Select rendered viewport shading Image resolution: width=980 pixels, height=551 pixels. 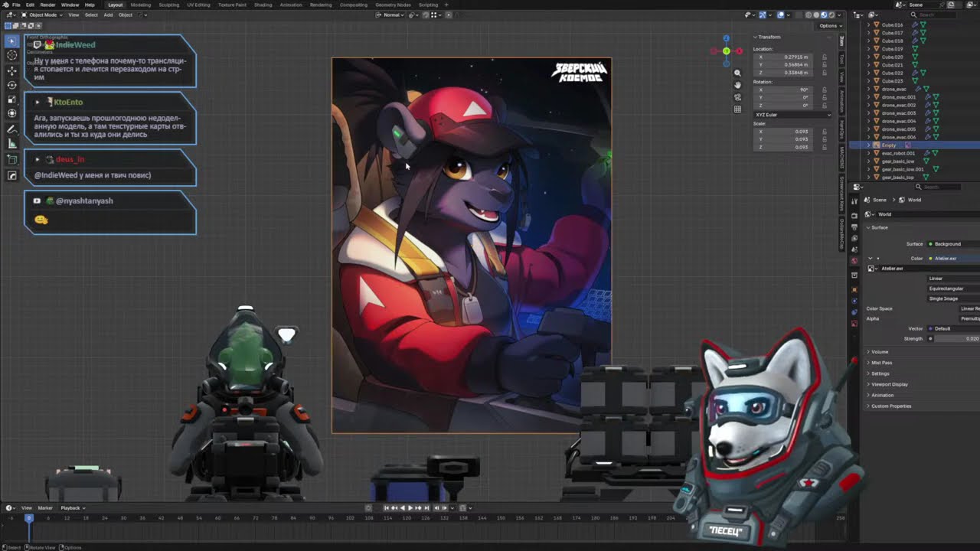(832, 15)
